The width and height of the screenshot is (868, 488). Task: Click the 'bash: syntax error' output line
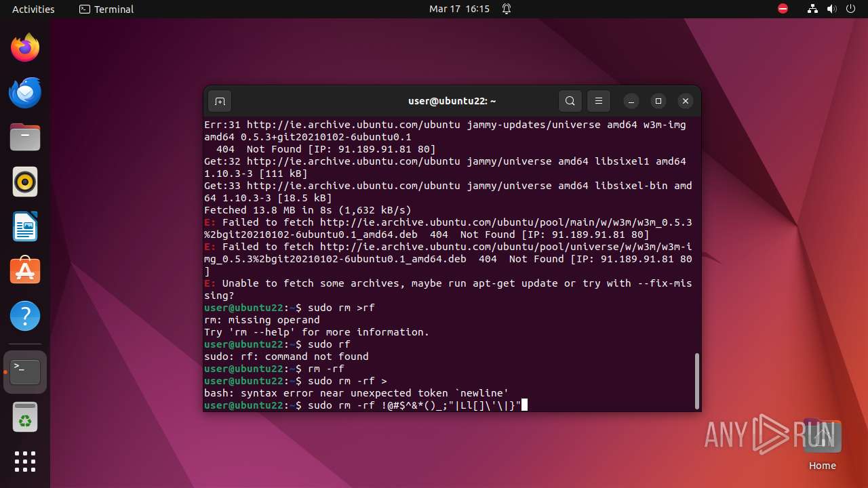point(356,393)
